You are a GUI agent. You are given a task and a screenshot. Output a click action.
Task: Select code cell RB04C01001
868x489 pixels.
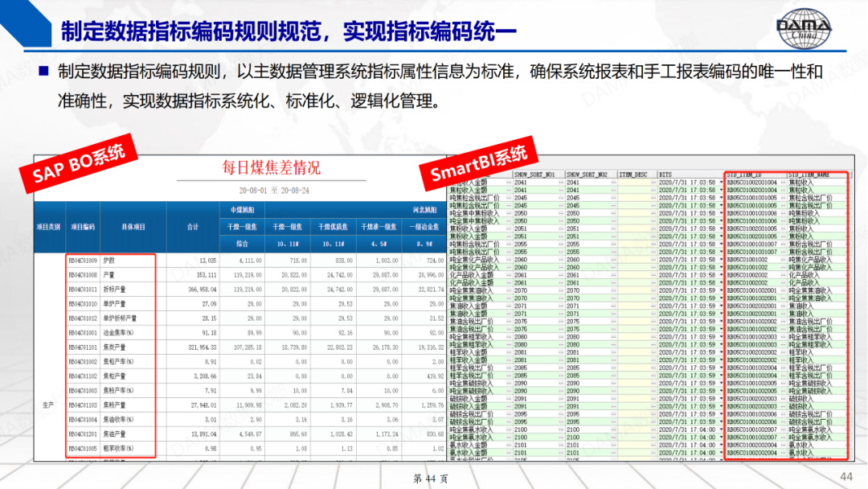(83, 333)
